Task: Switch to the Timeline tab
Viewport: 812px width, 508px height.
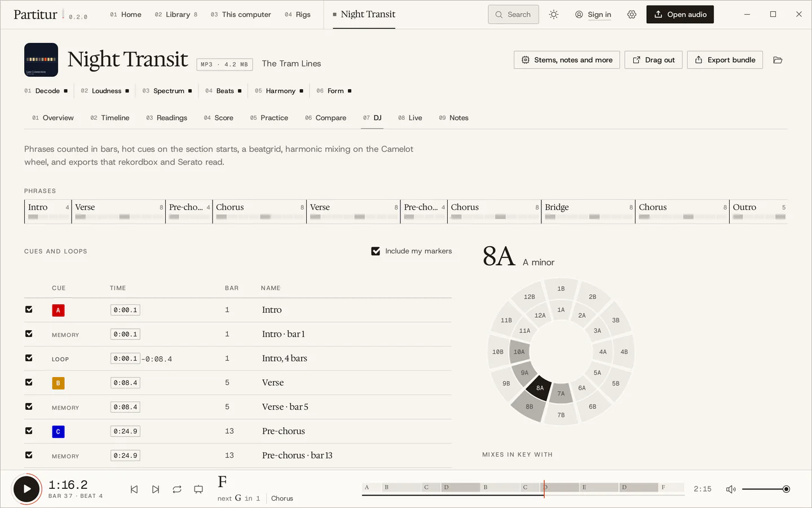Action: [x=110, y=118]
